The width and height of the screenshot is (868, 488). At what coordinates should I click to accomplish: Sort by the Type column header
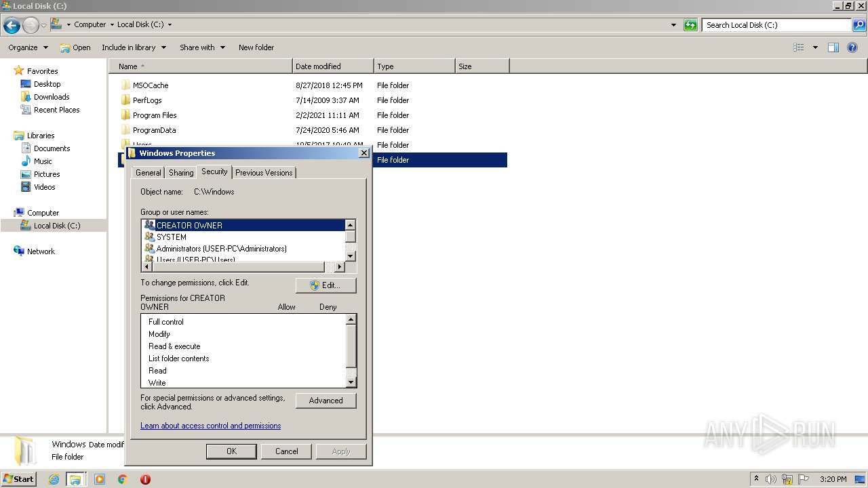414,66
